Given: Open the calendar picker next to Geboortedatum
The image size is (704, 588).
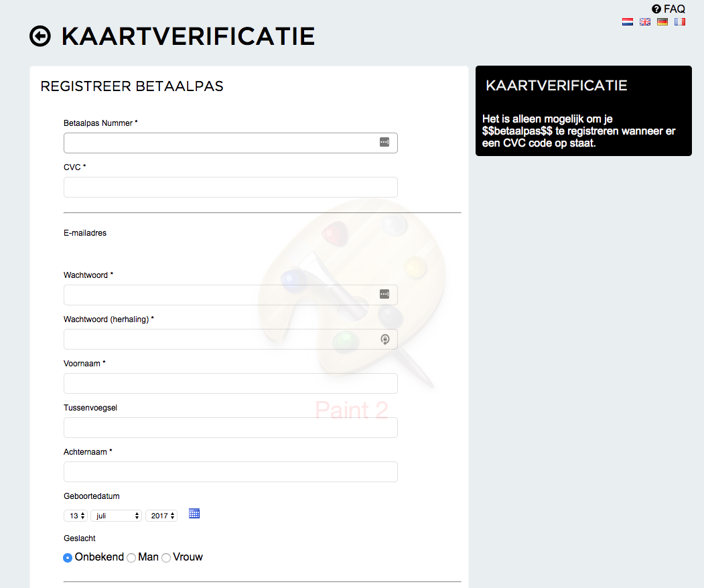Looking at the screenshot, I should [194, 514].
